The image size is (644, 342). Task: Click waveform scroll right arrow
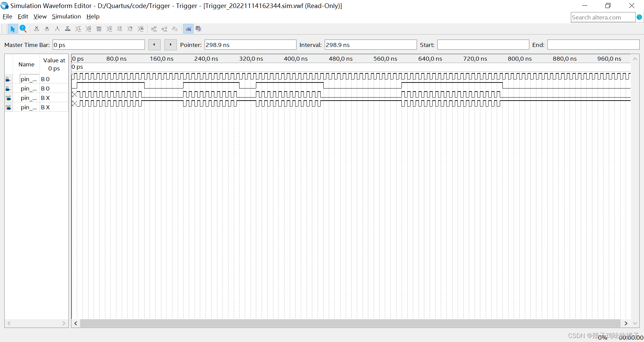tap(626, 323)
